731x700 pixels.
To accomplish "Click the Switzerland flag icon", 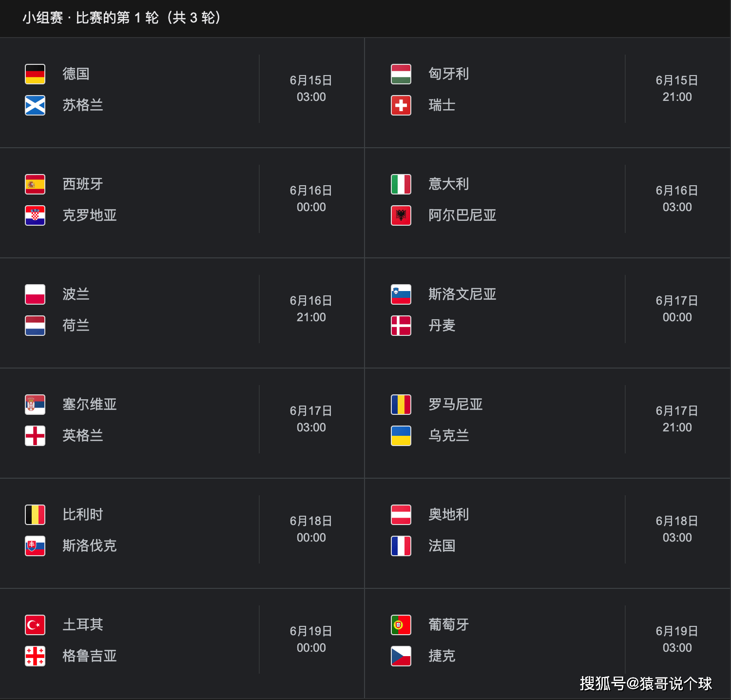I will (x=401, y=105).
